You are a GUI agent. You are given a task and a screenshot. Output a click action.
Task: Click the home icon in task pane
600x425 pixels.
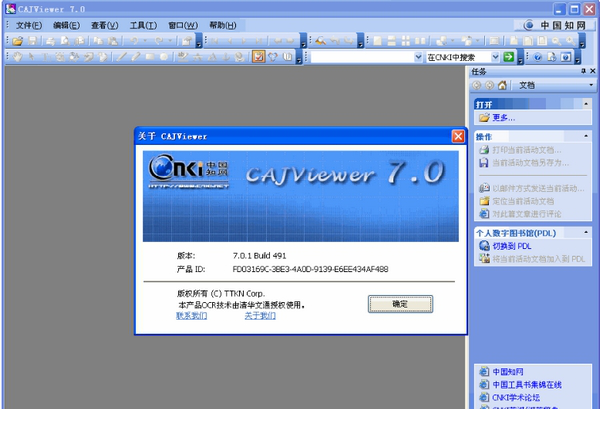pyautogui.click(x=502, y=85)
